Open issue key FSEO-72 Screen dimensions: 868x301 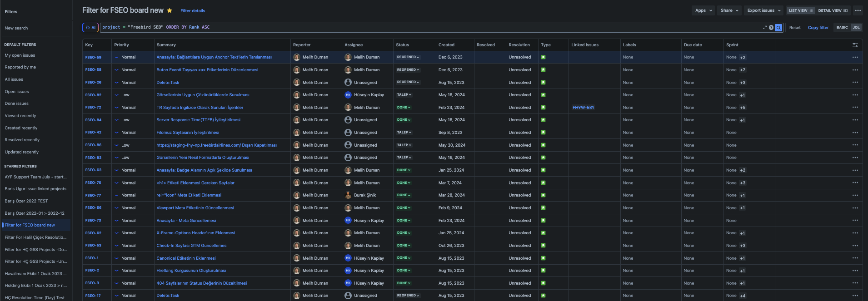pos(93,108)
